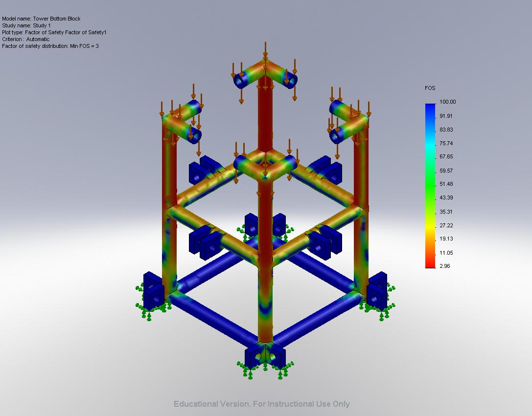Image resolution: width=532 pixels, height=416 pixels.
Task: Click the 'Plot type: Factor of Safety' line
Action: [54, 32]
